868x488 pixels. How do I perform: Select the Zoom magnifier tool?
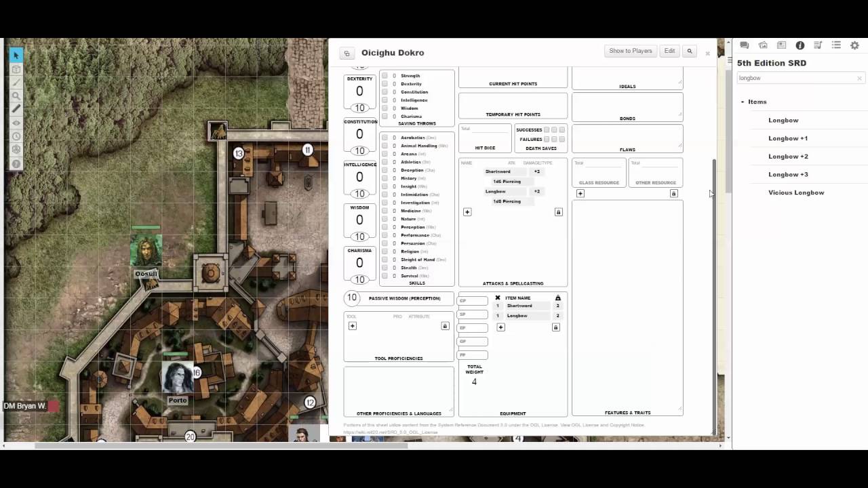coord(16,96)
